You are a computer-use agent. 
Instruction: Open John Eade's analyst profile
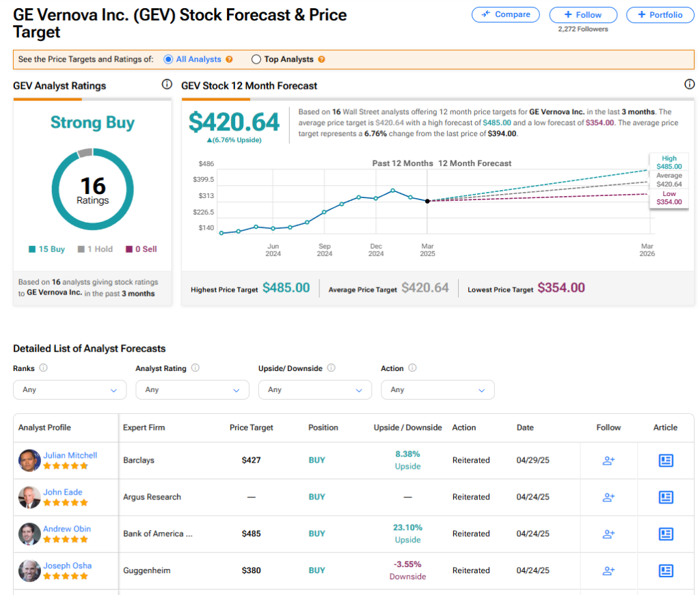point(62,492)
